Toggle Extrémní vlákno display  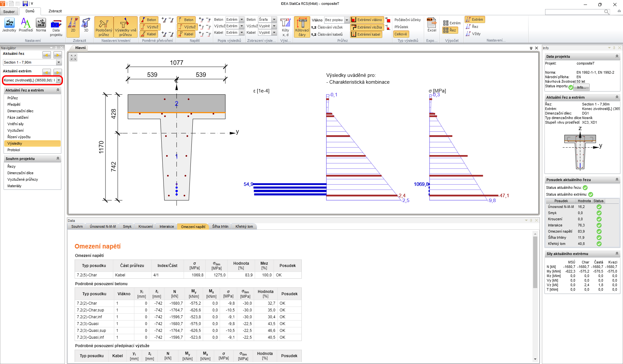coord(367,20)
